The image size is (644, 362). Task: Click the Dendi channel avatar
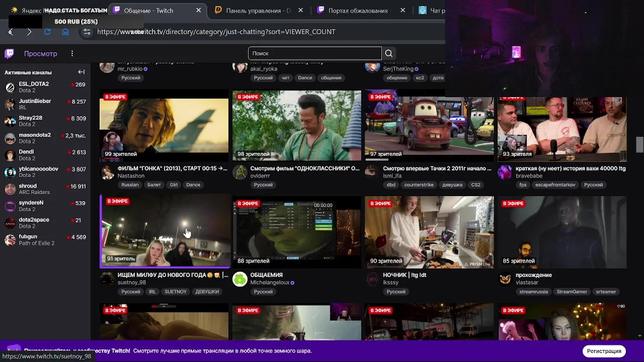10,155
